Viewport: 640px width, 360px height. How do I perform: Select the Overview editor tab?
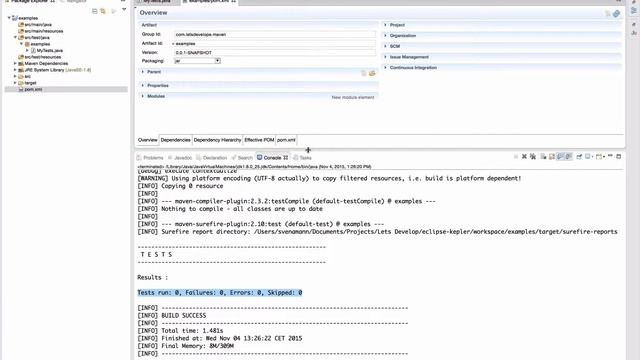pyautogui.click(x=147, y=140)
